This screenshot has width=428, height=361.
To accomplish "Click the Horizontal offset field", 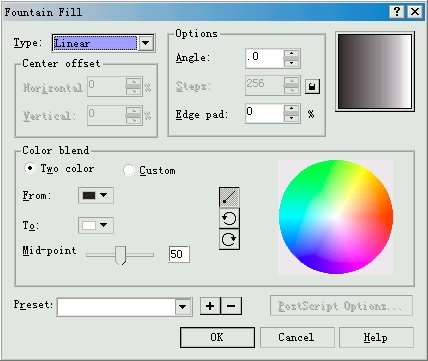I will tap(107, 87).
